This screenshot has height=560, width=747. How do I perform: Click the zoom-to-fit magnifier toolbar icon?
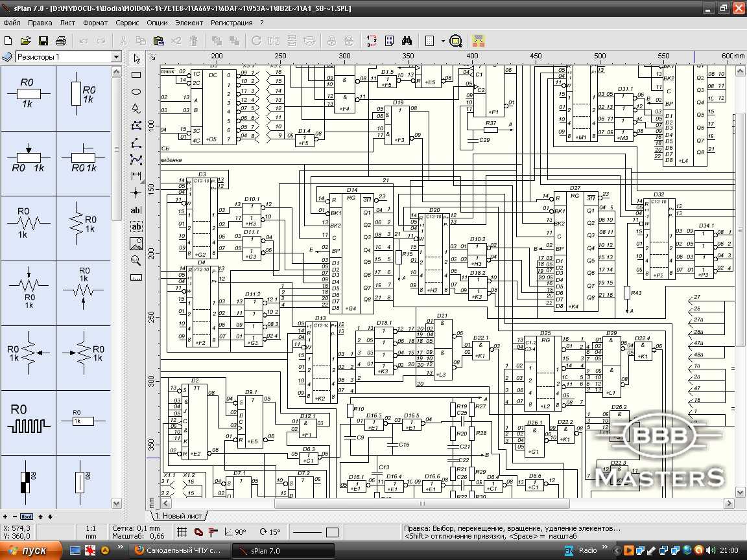456,41
